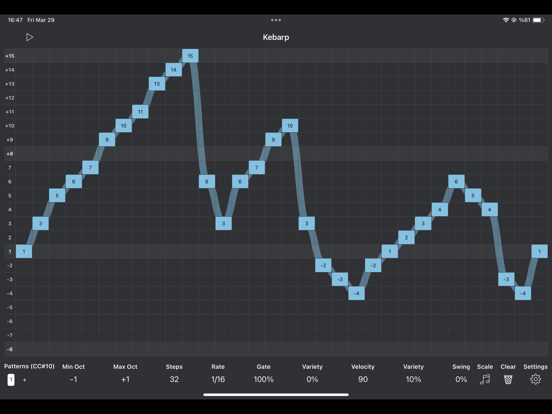Tap the Clear trash basket icon
The width and height of the screenshot is (552, 414).
click(508, 379)
